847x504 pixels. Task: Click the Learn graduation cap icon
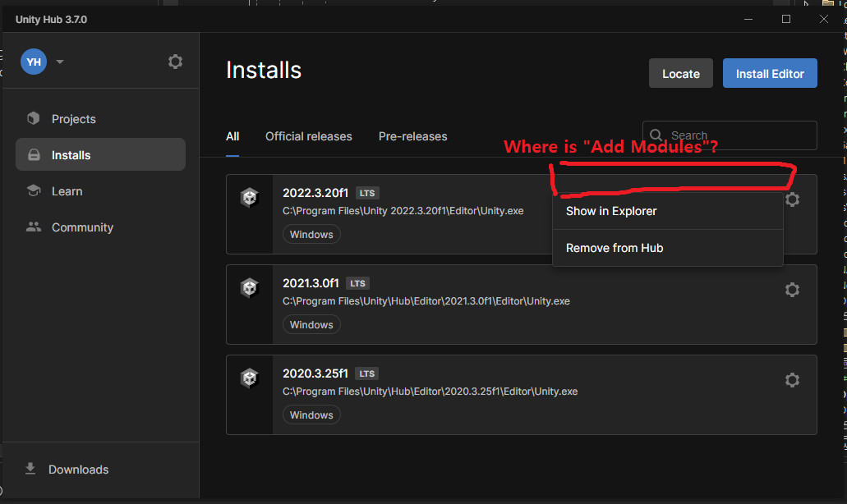pos(34,190)
